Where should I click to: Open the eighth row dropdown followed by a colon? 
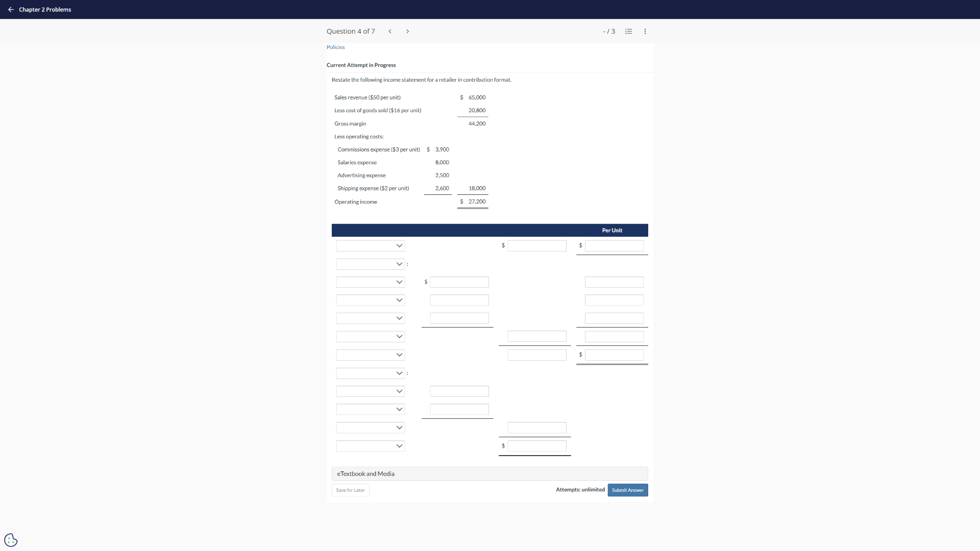371,373
